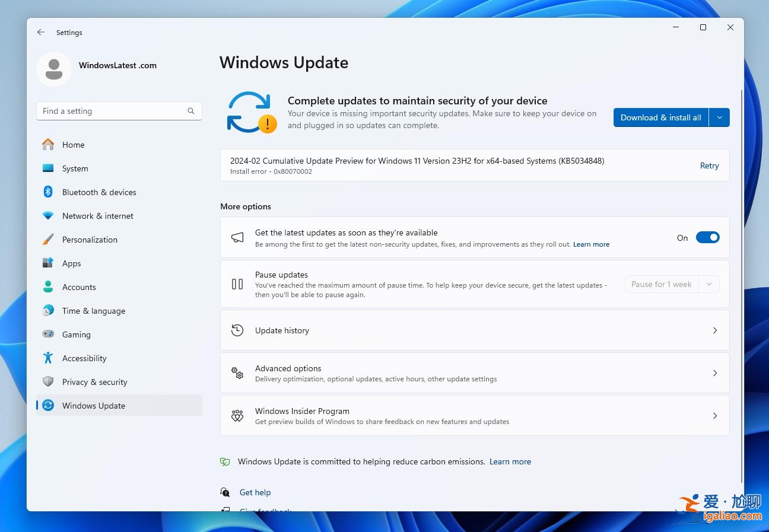Open System settings from the sidebar
This screenshot has height=532, width=769.
(x=75, y=168)
